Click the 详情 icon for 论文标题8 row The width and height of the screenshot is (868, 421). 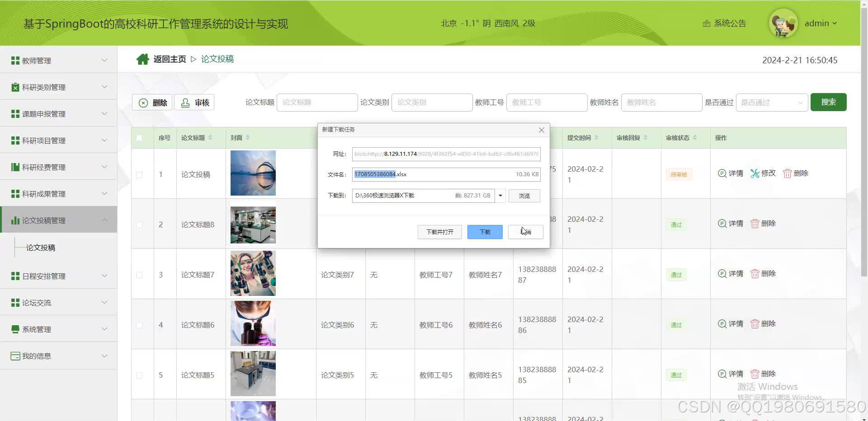(722, 223)
